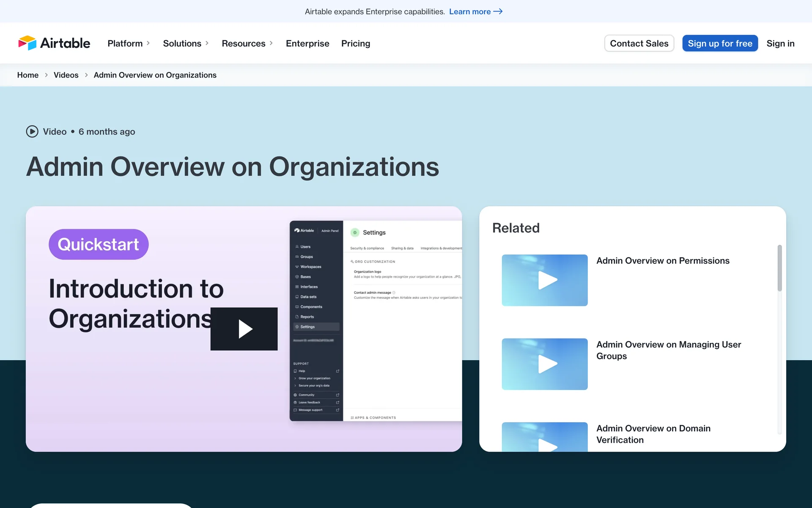
Task: Click the Learn more banner link
Action: [x=469, y=11]
